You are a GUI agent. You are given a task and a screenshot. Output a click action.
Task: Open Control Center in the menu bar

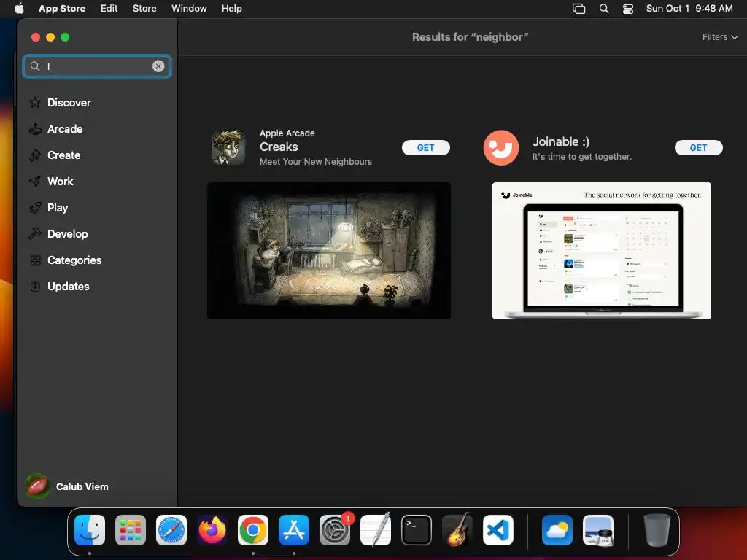(628, 9)
